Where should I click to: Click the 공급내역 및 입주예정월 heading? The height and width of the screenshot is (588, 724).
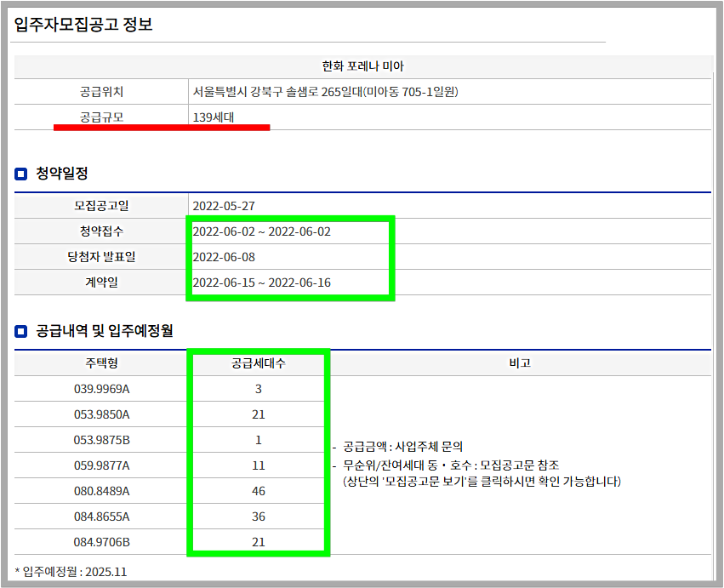click(x=105, y=331)
